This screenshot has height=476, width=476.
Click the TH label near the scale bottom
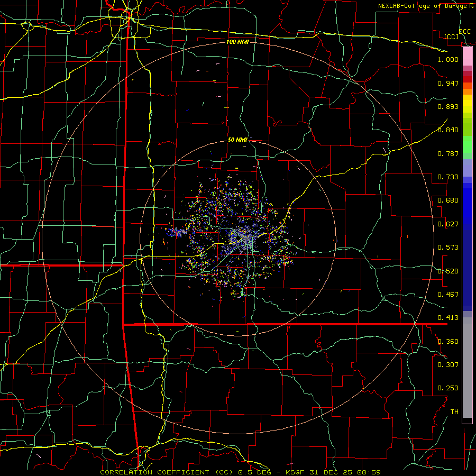(454, 412)
